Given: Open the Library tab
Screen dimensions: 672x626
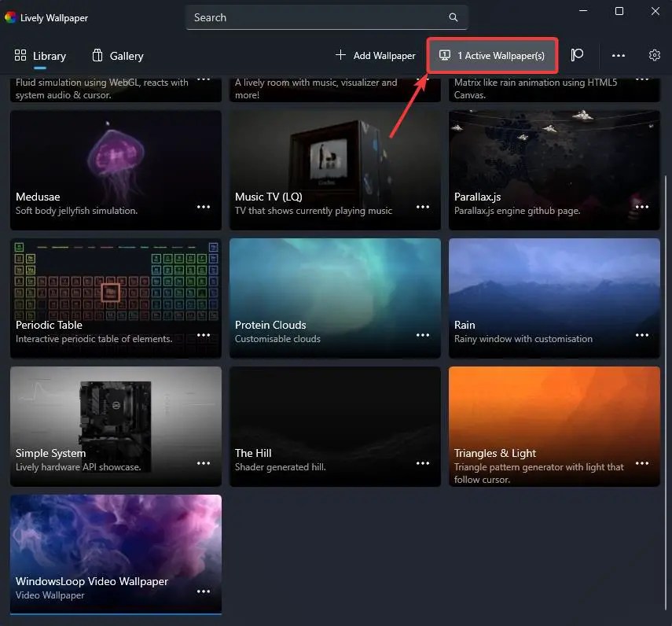Looking at the screenshot, I should point(40,56).
